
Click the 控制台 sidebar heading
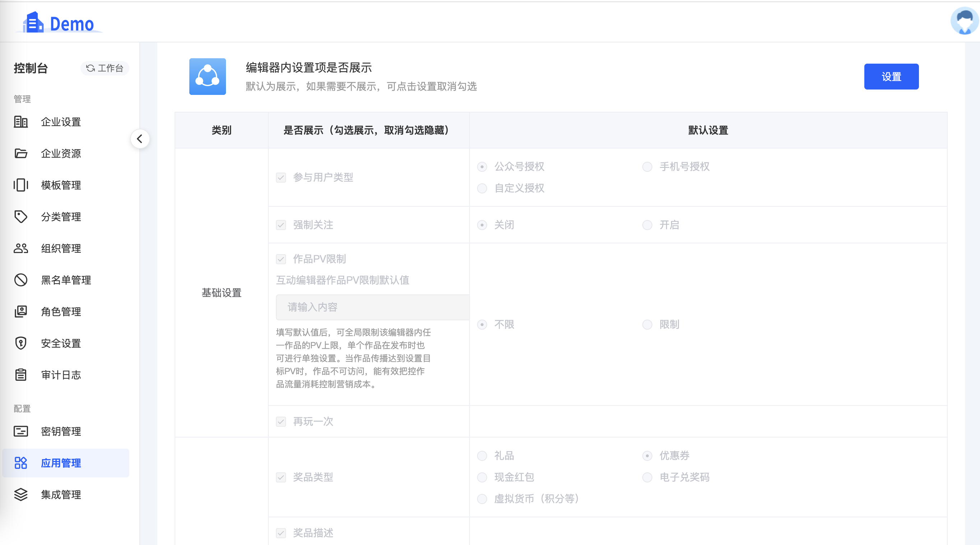click(31, 68)
